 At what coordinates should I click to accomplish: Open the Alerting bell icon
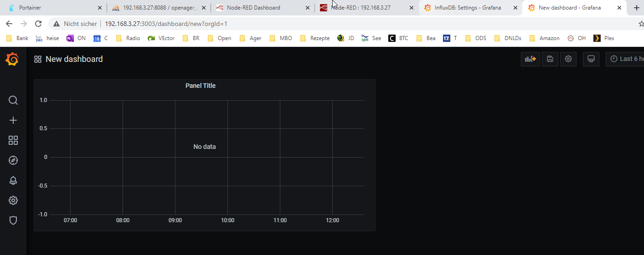pos(13,180)
